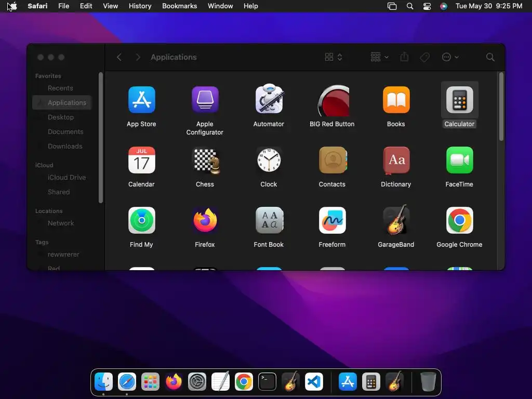Open the File menu
Viewport: 532px width, 399px height.
point(63,6)
